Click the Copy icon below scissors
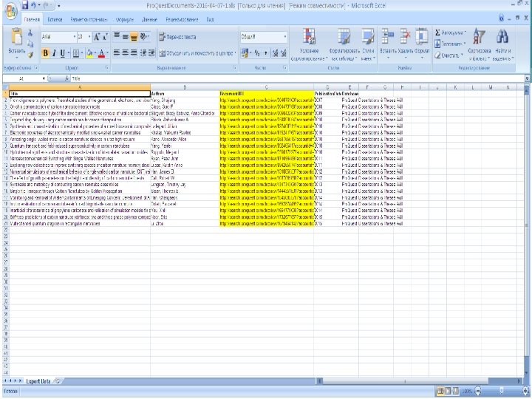532x399 pixels. click(x=30, y=44)
